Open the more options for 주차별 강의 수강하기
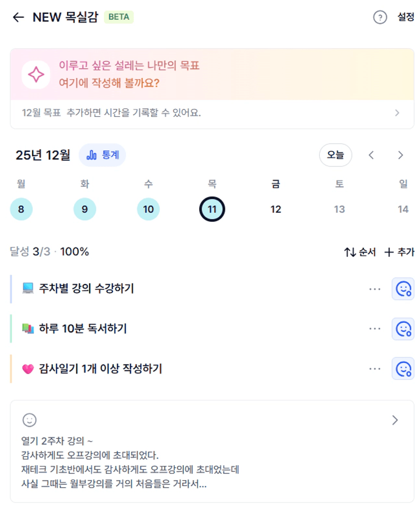 click(375, 289)
